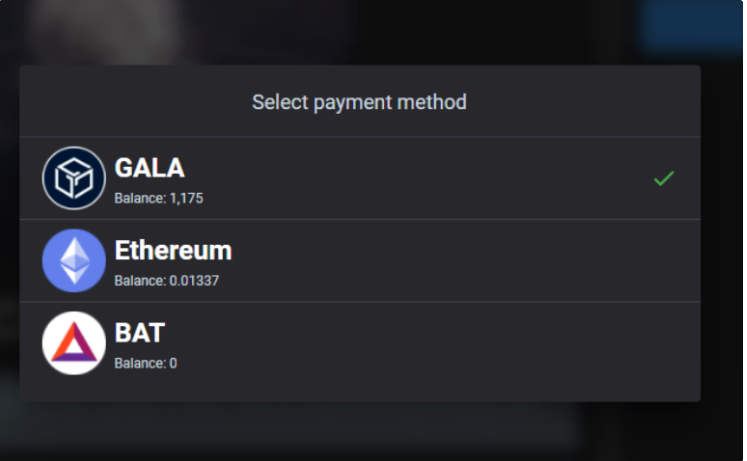
Task: Click the BAT token name text
Action: (x=140, y=333)
